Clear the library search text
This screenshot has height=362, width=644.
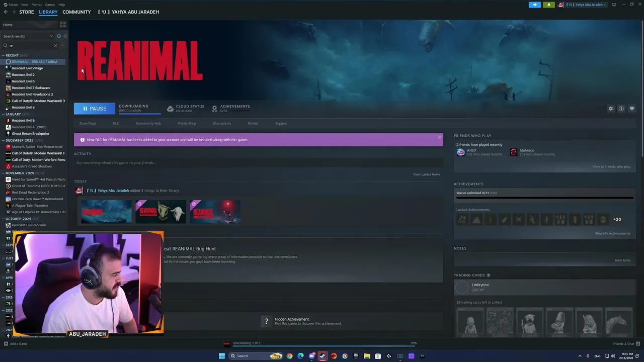coord(55,46)
